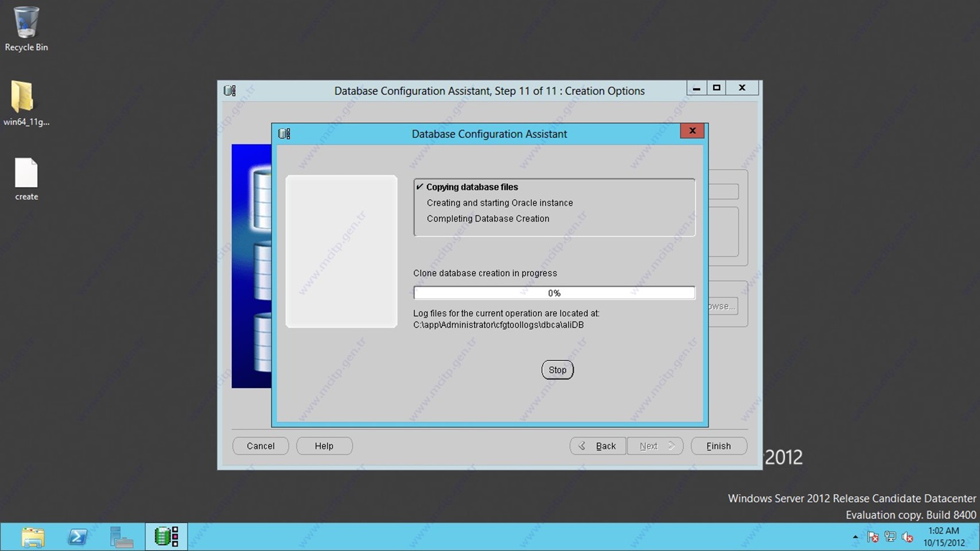This screenshot has width=980, height=551.
Task: Maximize the Step 11 wizard window
Action: click(716, 88)
